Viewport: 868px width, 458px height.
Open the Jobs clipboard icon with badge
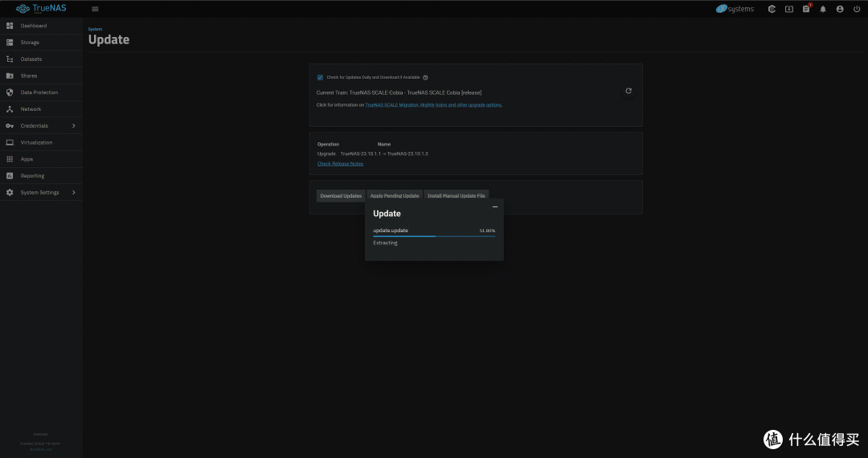click(806, 9)
